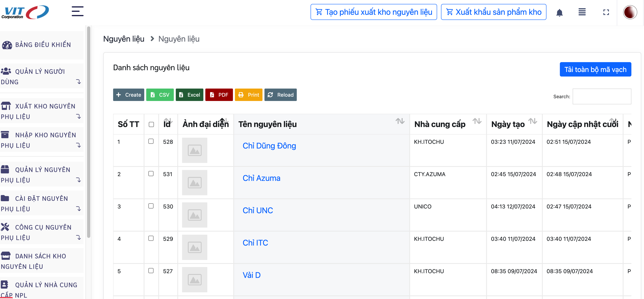Check the box for Chỉ Dũng Đông row
The height and width of the screenshot is (299, 644).
151,141
